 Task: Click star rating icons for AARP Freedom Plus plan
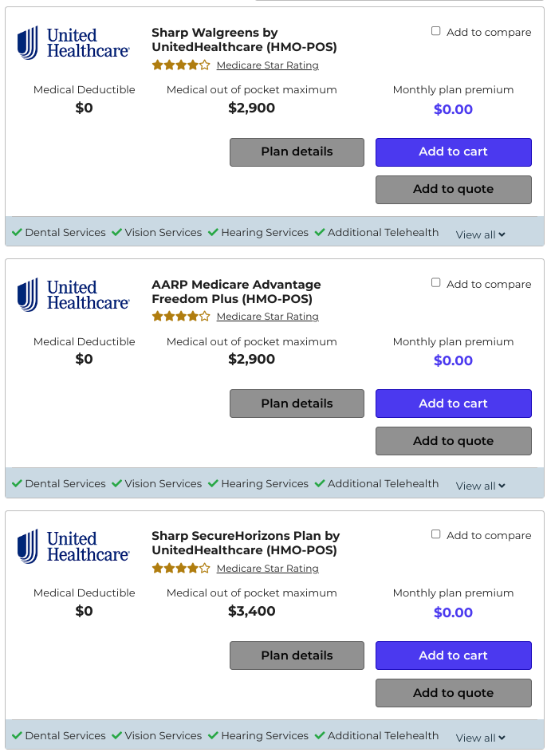[x=181, y=317]
